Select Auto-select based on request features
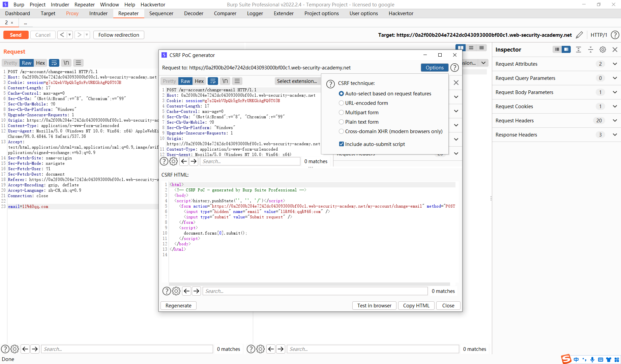This screenshot has height=364, width=621. coord(385,93)
